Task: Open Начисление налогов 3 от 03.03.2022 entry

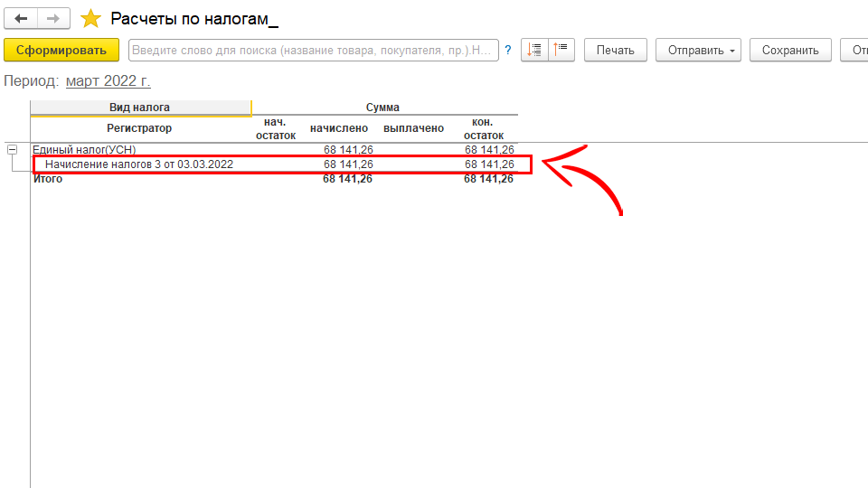Action: click(139, 164)
